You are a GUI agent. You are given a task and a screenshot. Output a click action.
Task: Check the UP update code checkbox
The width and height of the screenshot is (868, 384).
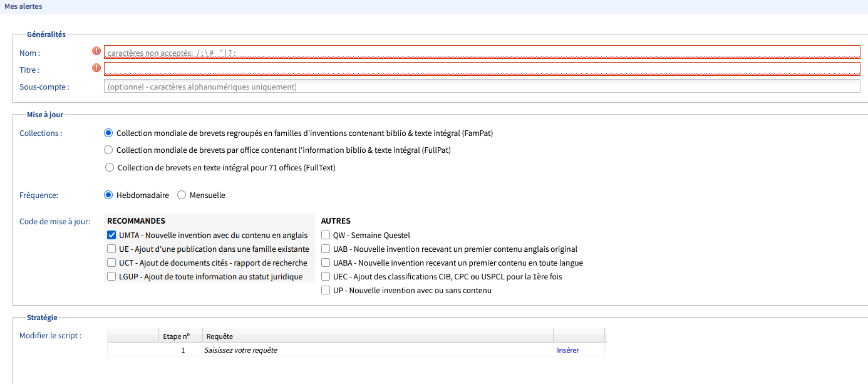click(x=326, y=291)
